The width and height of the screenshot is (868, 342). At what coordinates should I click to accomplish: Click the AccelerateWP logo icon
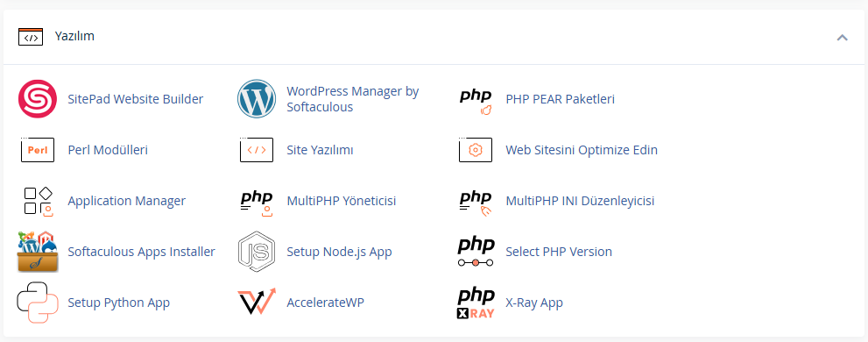point(257,302)
